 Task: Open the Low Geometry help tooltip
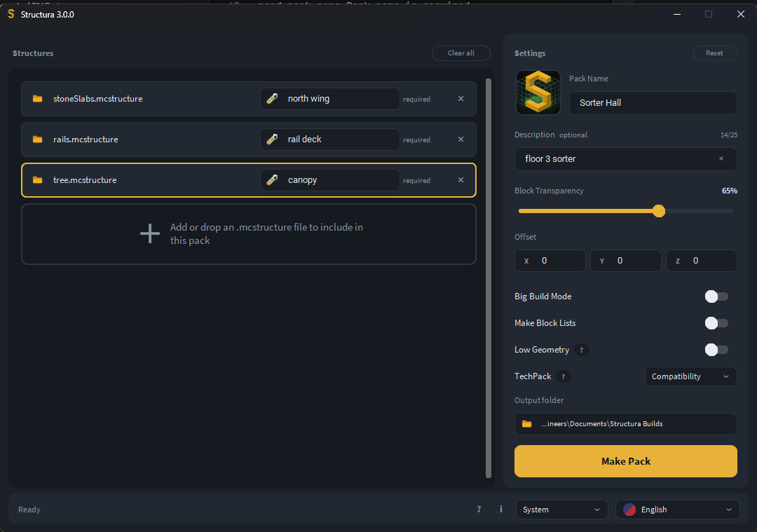(x=581, y=350)
